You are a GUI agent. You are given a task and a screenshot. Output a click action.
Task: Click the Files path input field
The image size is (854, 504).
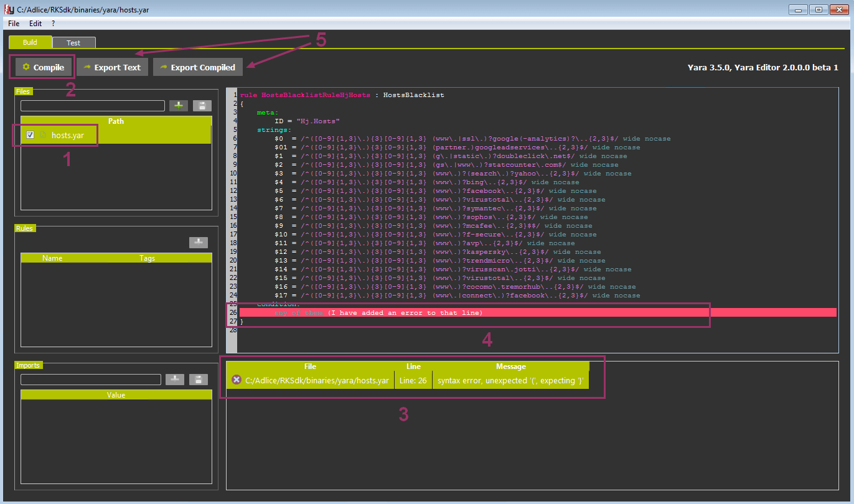click(92, 106)
